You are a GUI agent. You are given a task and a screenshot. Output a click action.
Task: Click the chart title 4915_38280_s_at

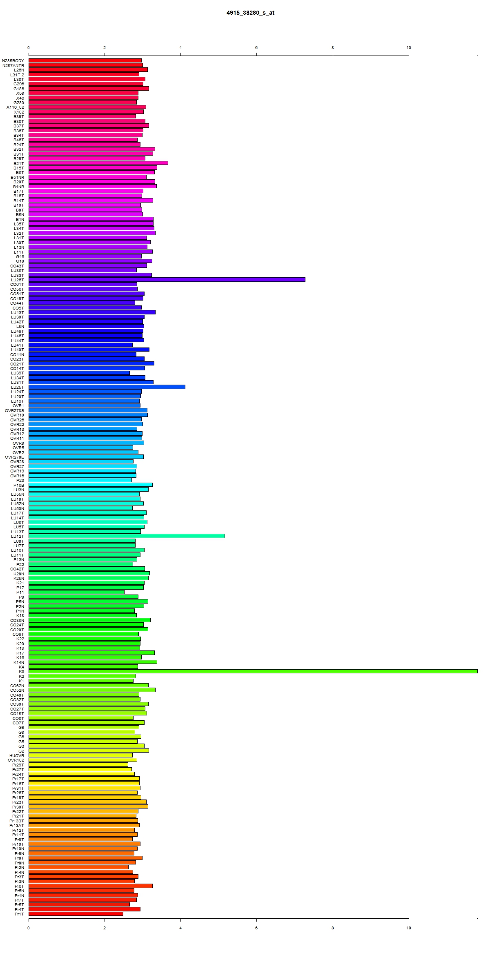click(250, 13)
